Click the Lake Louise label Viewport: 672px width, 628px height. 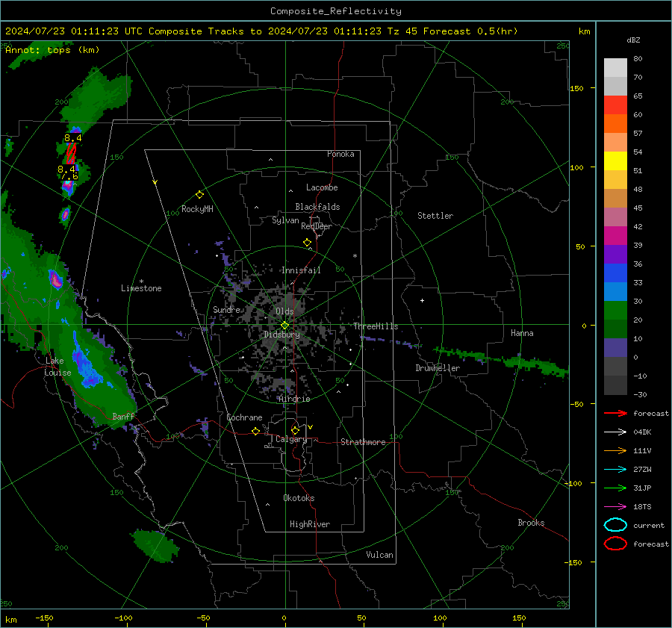point(57,367)
